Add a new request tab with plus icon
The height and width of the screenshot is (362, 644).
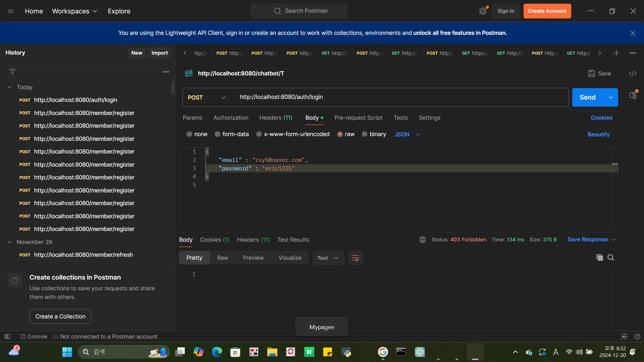pyautogui.click(x=616, y=53)
